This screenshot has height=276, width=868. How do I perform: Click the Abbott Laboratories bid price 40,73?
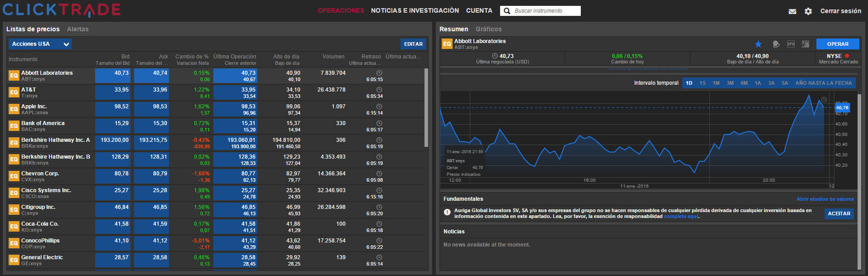tap(113, 76)
